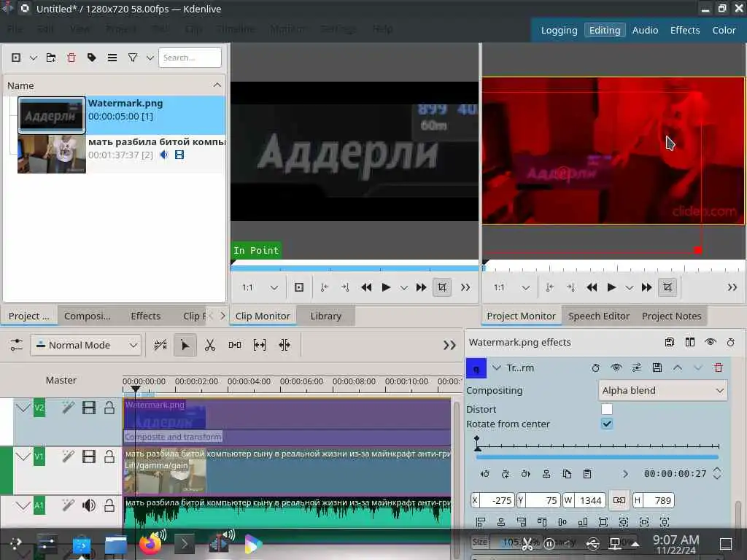Open the Project Notes tab
747x560 pixels.
(671, 316)
